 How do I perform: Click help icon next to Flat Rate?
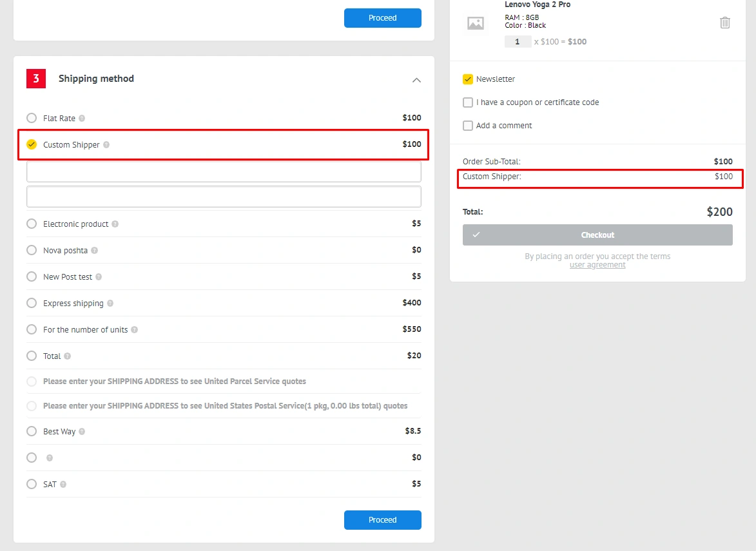[82, 119]
